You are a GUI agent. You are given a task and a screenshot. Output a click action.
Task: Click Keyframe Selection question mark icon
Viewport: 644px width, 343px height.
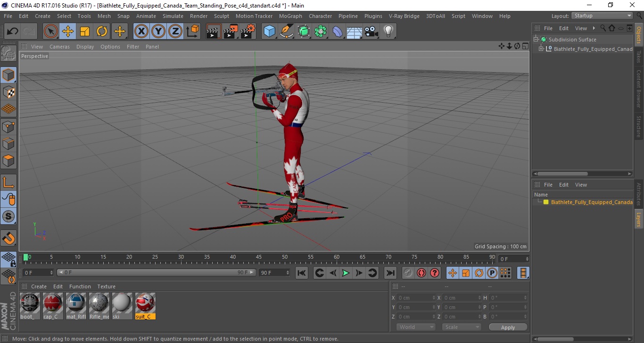tap(435, 273)
